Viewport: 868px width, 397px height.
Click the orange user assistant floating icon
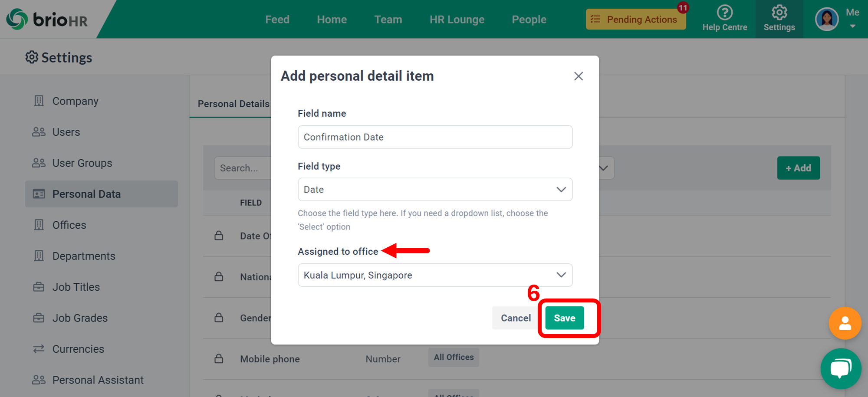coord(845,323)
